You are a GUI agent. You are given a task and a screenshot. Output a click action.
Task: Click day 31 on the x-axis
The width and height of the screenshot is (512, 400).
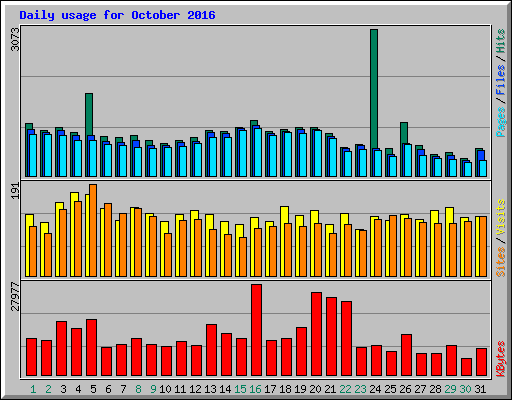[x=480, y=389]
